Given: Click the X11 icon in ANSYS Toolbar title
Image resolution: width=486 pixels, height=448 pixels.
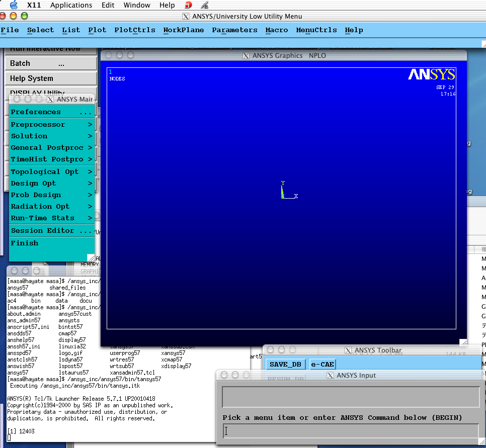Looking at the screenshot, I should tap(348, 350).
